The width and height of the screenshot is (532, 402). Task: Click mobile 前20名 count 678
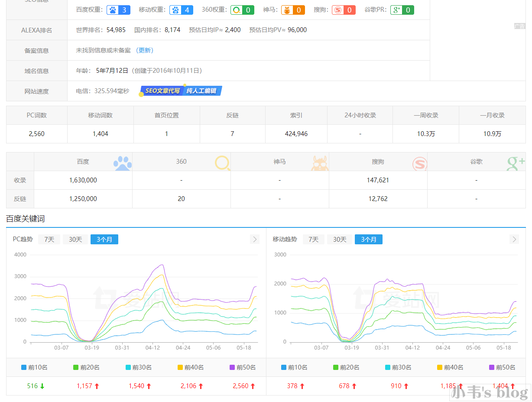pyautogui.click(x=344, y=386)
